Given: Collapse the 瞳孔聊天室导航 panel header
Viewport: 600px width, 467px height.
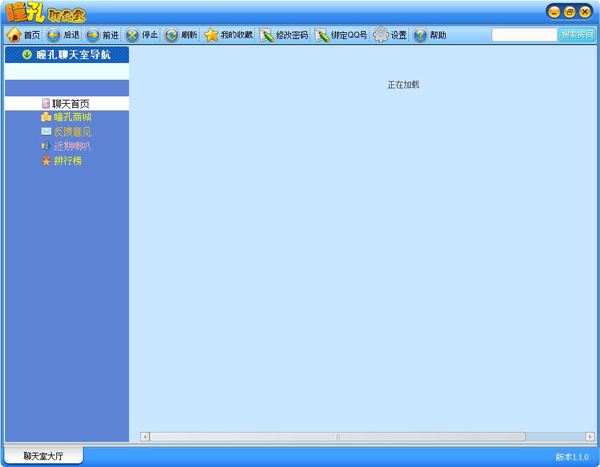Looking at the screenshot, I should (x=66, y=55).
